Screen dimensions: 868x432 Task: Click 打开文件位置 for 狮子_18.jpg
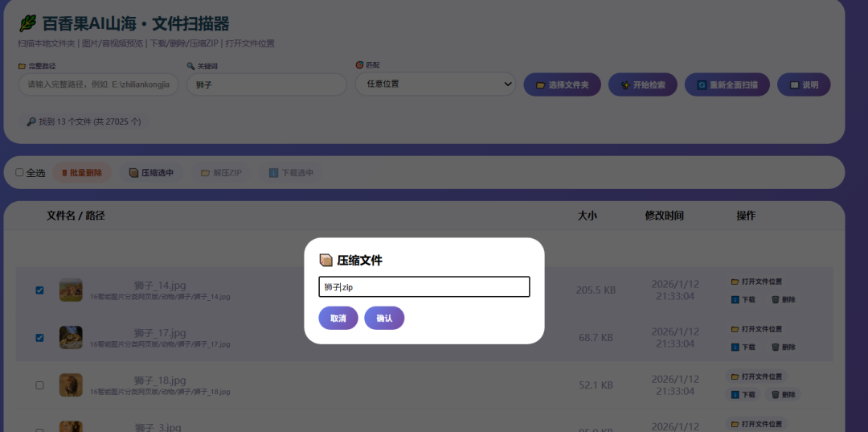tap(756, 376)
